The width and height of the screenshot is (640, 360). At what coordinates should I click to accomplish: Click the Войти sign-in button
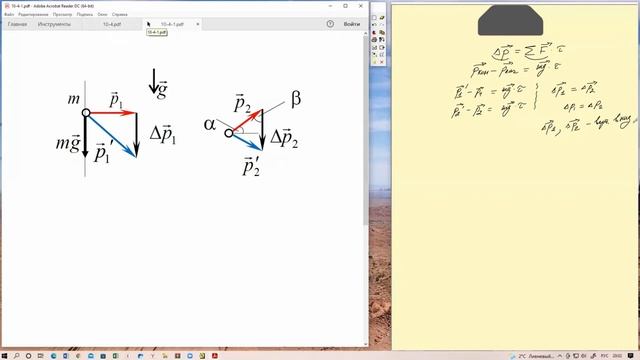[351, 24]
